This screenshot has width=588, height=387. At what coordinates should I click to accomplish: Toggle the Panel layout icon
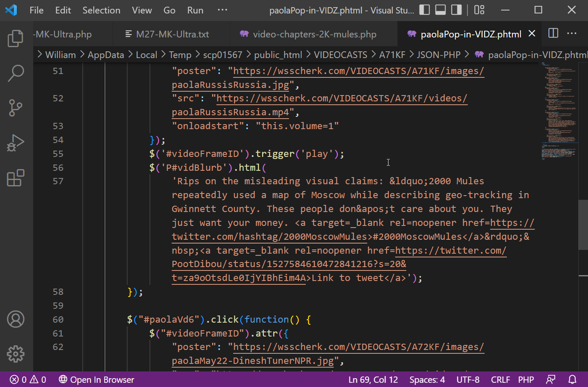pyautogui.click(x=441, y=10)
